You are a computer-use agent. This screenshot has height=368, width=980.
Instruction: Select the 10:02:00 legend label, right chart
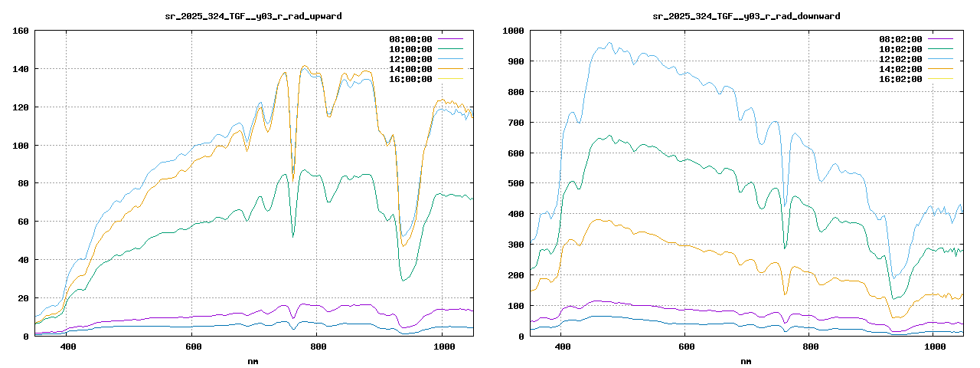click(x=900, y=49)
